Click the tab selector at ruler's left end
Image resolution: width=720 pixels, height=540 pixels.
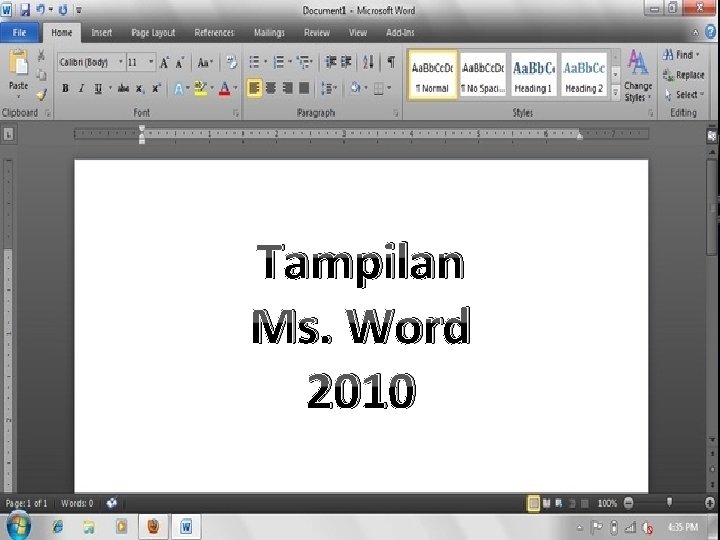coord(9,134)
